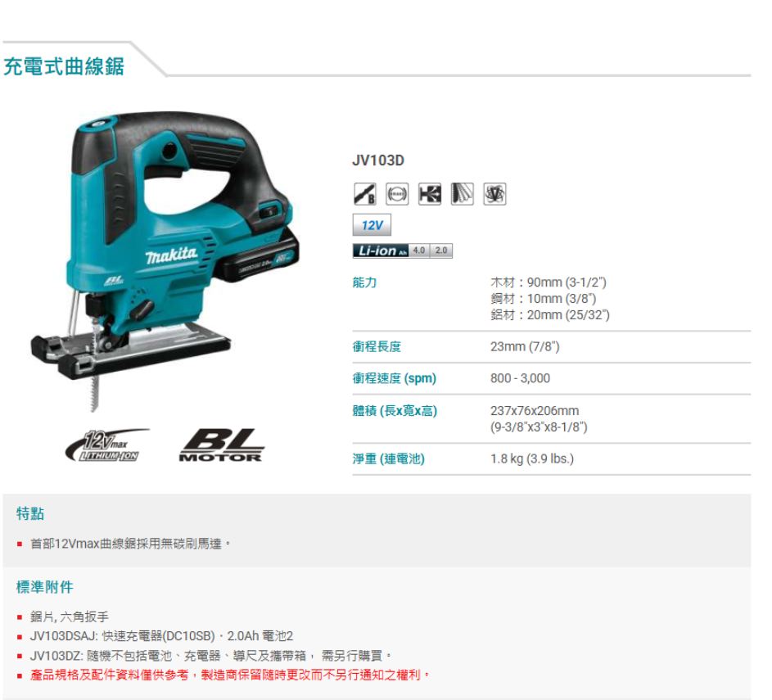Click the BL Motor logo
This screenshot has height=700, width=772.
(x=221, y=445)
